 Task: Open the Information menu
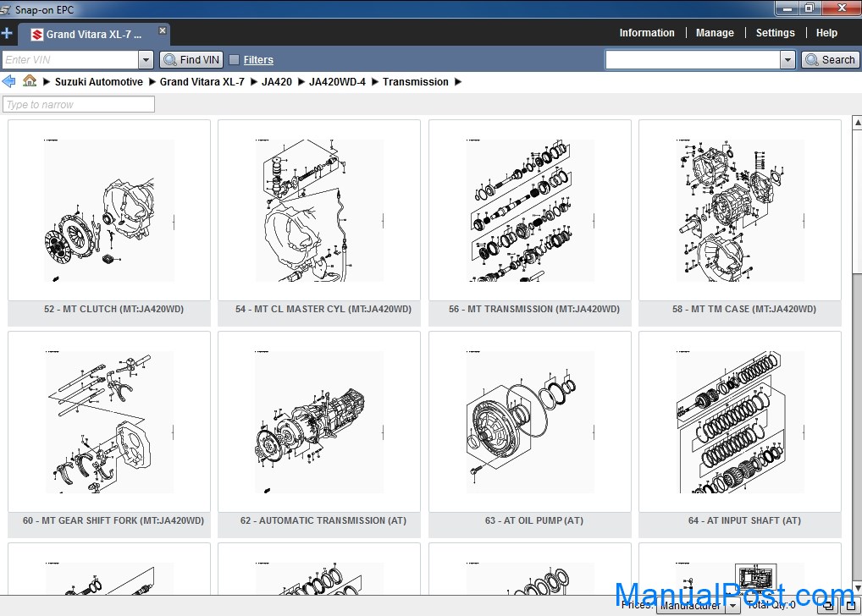[x=647, y=33]
